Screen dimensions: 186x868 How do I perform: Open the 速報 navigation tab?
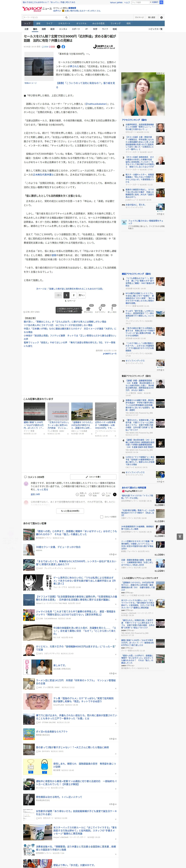pyautogui.click(x=38, y=24)
